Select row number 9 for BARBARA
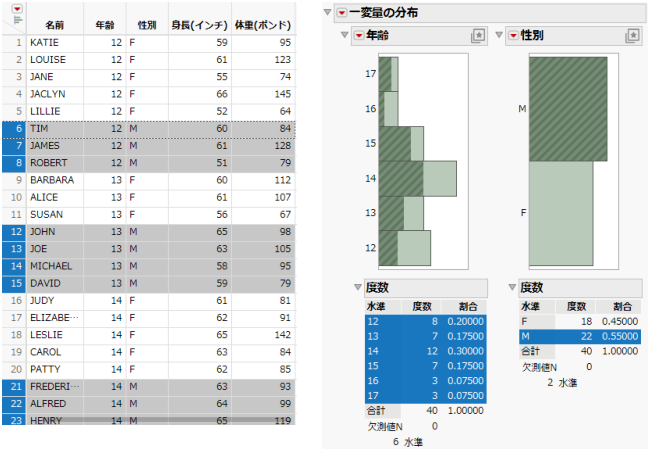This screenshot has width=650, height=451. 14,180
